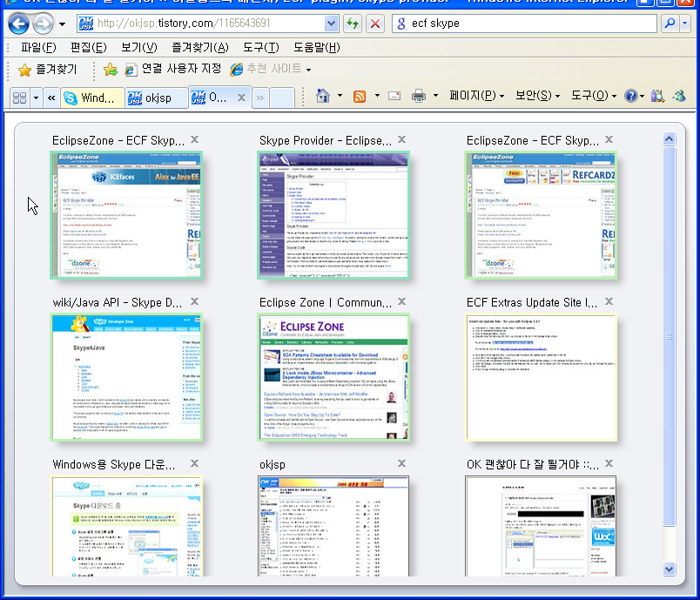700x600 pixels.
Task: Click the add to favorites bar star icon
Action: (x=111, y=69)
